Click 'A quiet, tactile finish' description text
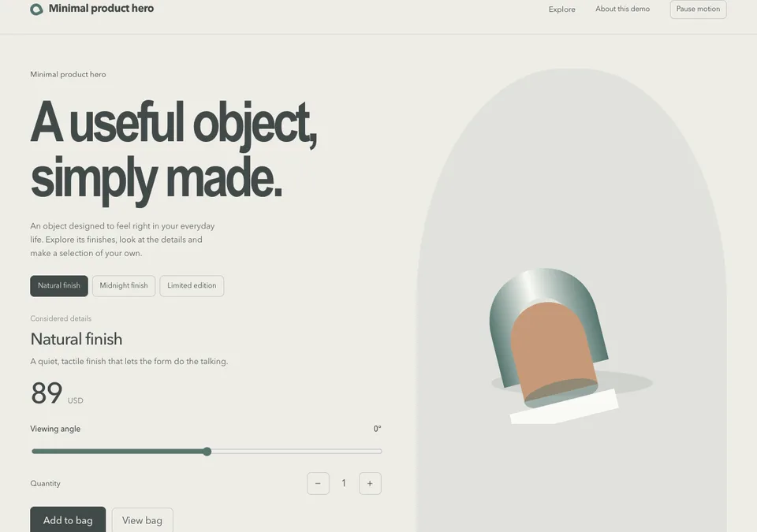The width and height of the screenshot is (757, 532). pos(129,361)
